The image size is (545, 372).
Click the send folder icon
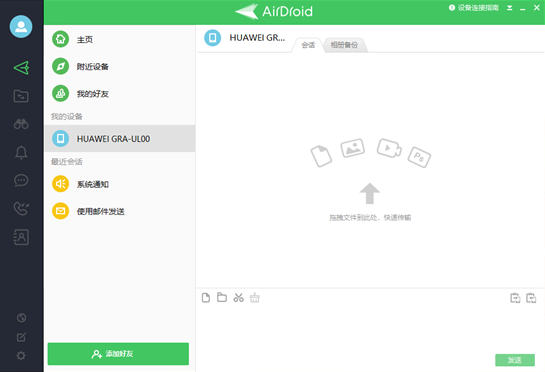coord(222,297)
